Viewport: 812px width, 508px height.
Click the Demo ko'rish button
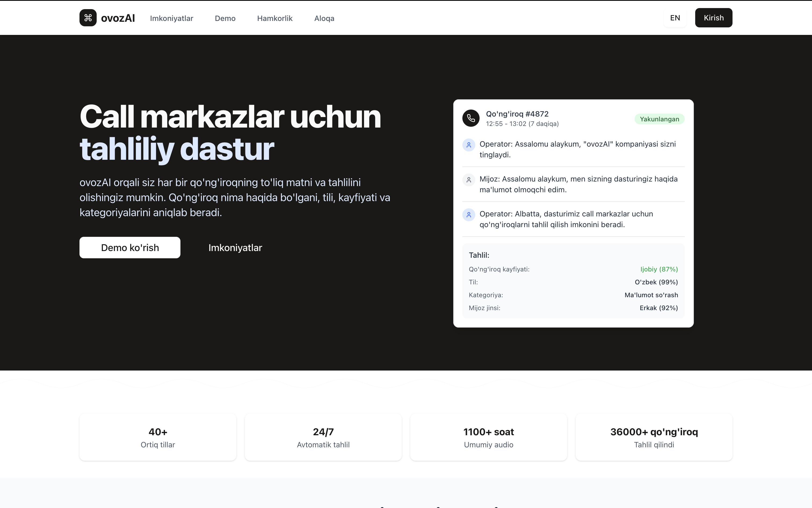[130, 248]
